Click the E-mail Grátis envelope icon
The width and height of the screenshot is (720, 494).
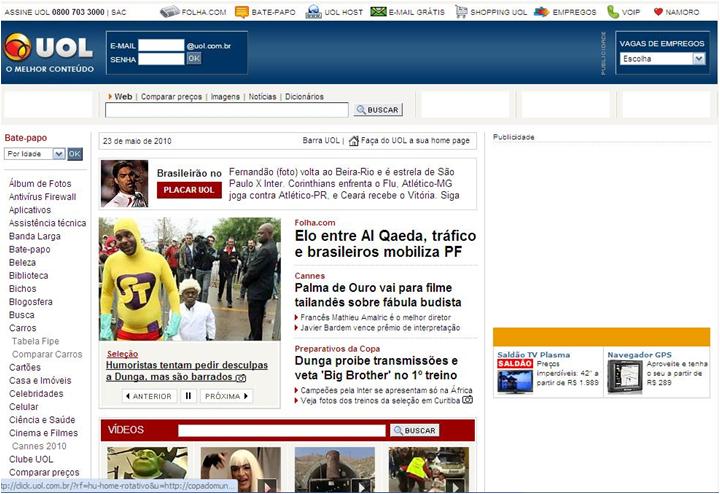(x=378, y=11)
